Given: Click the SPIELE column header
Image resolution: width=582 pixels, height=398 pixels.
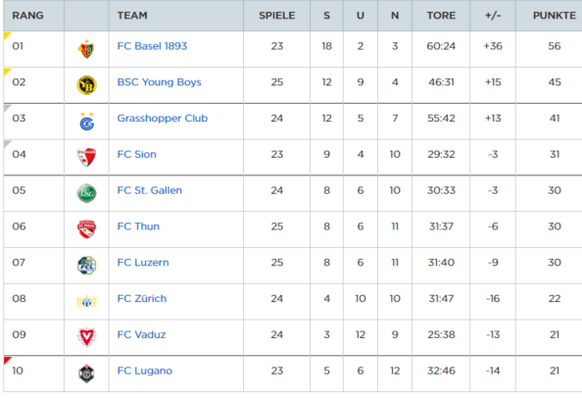Looking at the screenshot, I should point(277,16).
